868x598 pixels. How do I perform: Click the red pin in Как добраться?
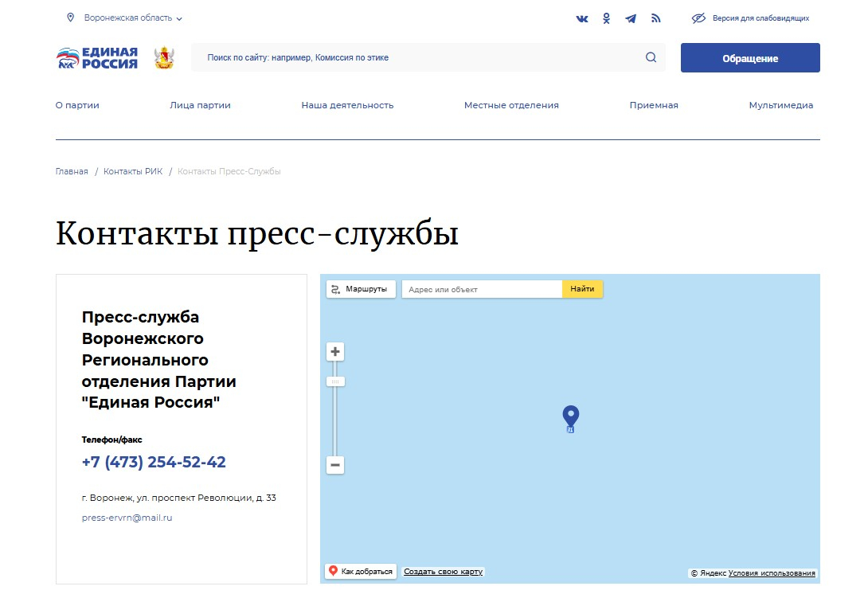[333, 570]
